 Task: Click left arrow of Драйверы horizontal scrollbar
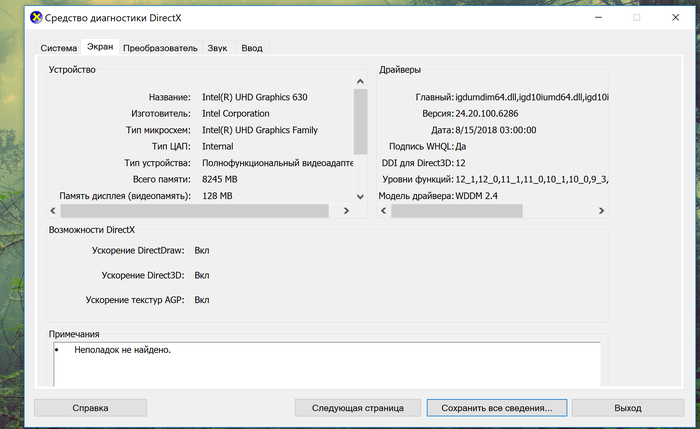pos(384,211)
